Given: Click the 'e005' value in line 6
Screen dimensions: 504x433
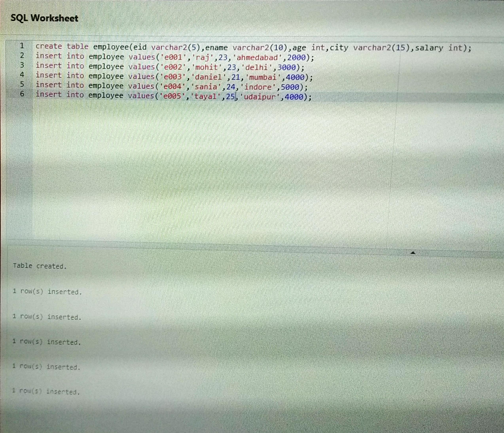Looking at the screenshot, I should tap(172, 96).
